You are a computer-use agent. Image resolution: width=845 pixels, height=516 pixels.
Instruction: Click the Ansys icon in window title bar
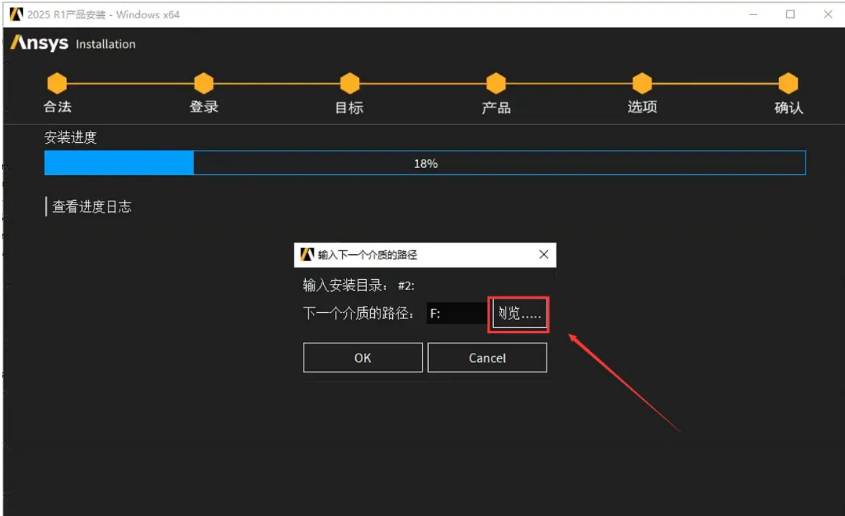[16, 14]
